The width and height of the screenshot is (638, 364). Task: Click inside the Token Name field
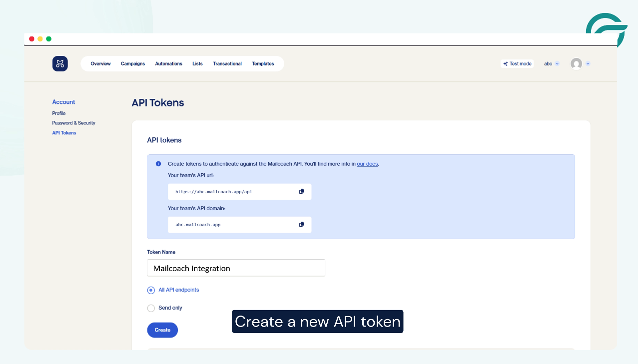click(x=236, y=268)
